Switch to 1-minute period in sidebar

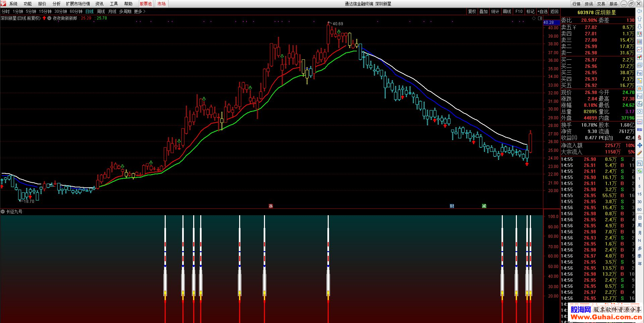640,179
